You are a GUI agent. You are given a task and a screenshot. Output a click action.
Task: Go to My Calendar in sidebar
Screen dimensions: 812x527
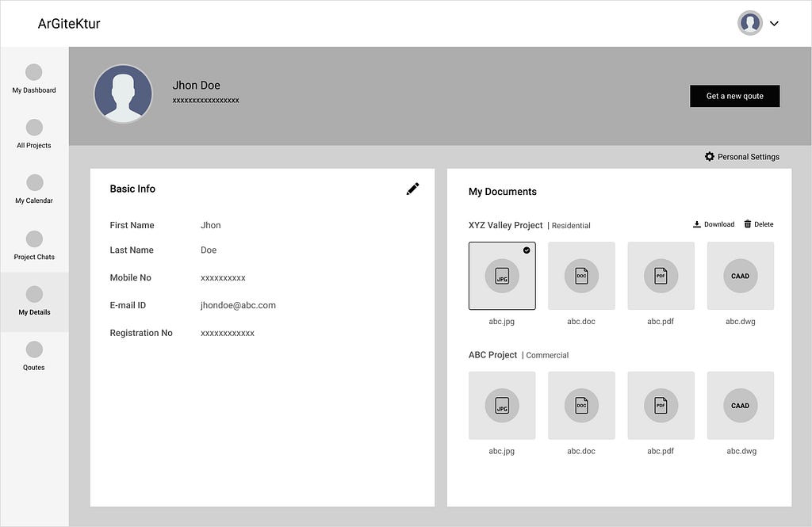pos(34,189)
